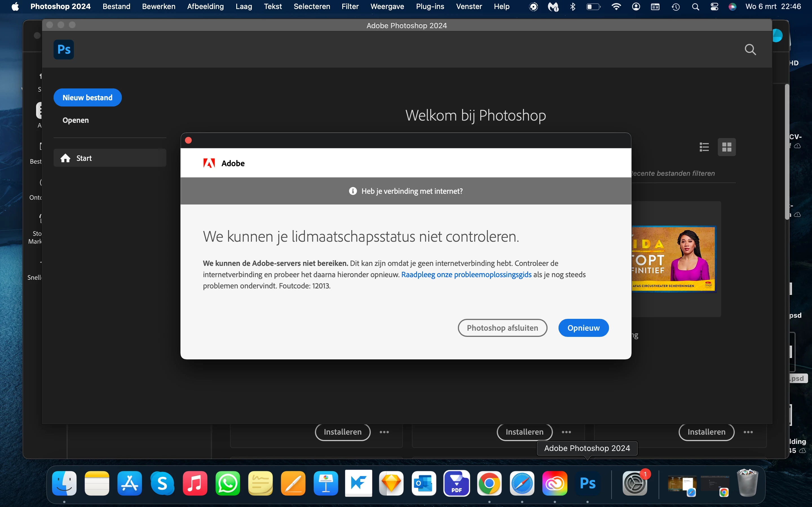The width and height of the screenshot is (812, 507).
Task: Open Control Center in menu bar
Action: click(x=714, y=6)
